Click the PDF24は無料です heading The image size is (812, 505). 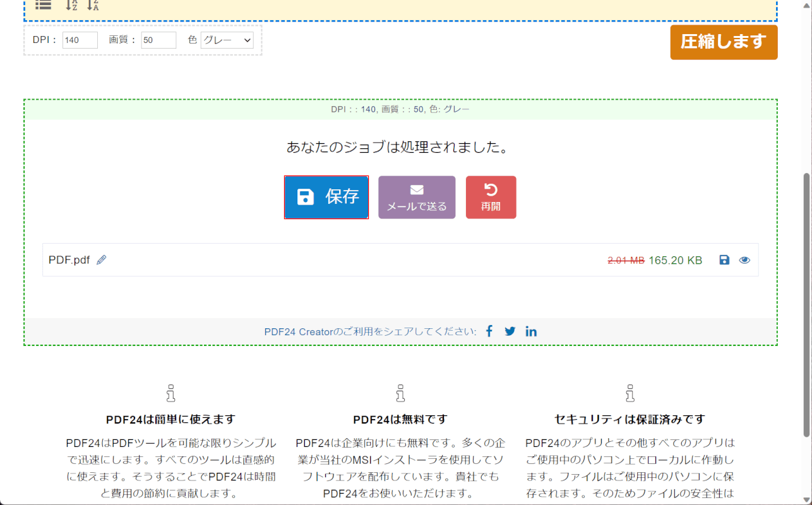click(x=400, y=419)
